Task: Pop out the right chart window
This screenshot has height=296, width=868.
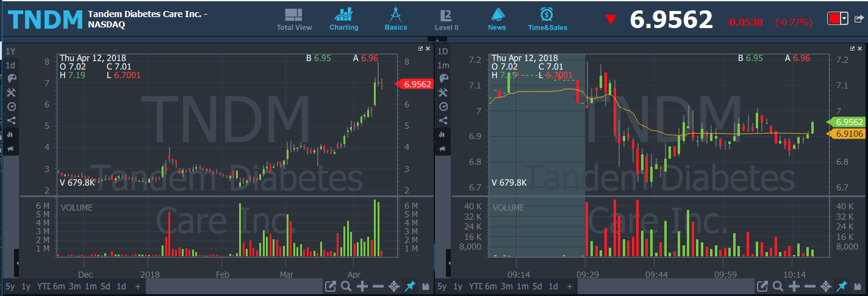Action: click(762, 286)
